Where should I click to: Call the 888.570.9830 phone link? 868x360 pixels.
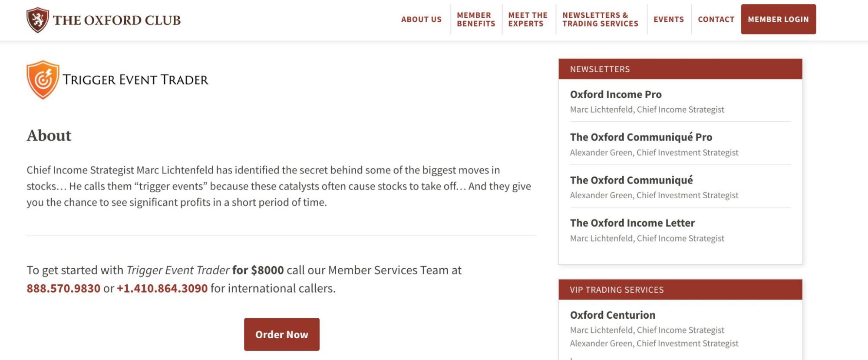(63, 288)
